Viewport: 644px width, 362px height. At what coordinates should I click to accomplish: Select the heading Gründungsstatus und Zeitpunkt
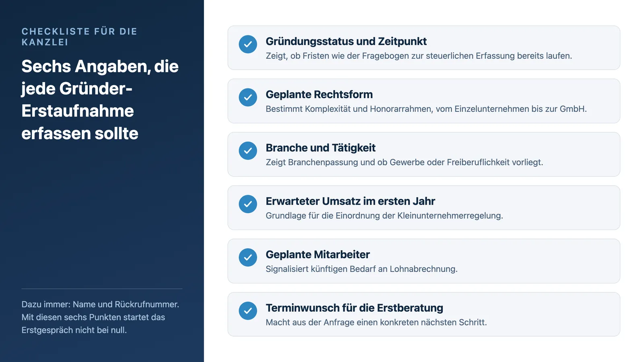(x=346, y=41)
